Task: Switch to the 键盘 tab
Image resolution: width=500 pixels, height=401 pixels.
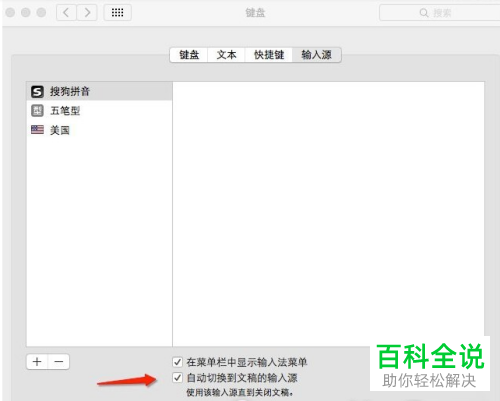Action: pos(189,55)
